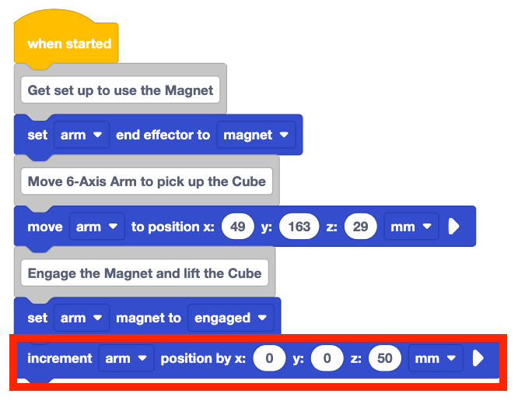Screen dimensions: 532x401
Task: Click z value 29 in move block
Action: [x=362, y=227]
